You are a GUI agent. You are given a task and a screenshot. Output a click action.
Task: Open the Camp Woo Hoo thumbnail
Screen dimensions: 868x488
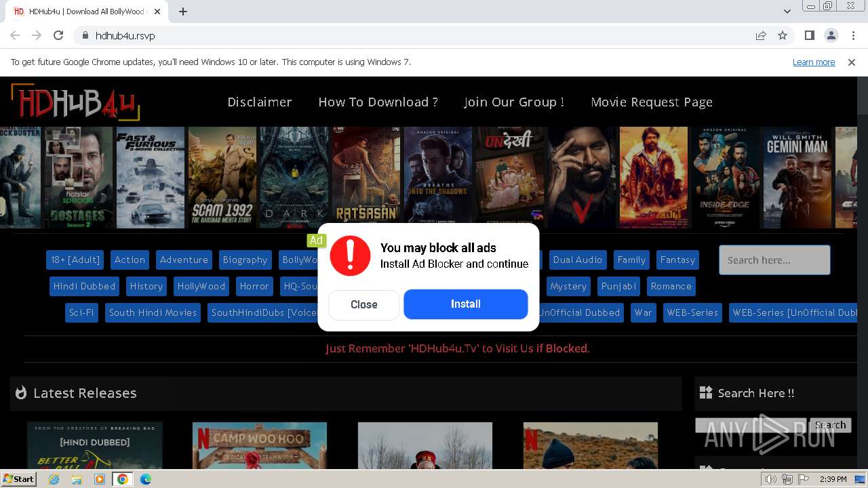coord(260,446)
